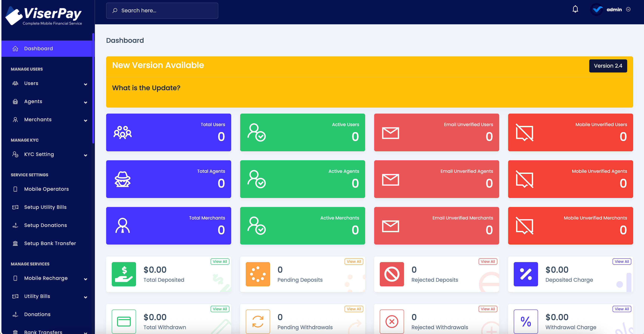Click View All on Total Deposited
Viewport: 644px width, 334px height.
(220, 262)
